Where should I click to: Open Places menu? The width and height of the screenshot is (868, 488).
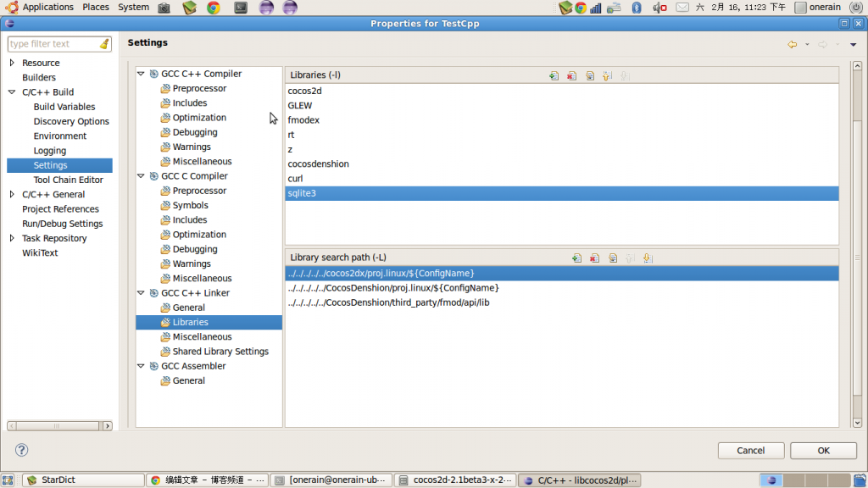pyautogui.click(x=96, y=7)
